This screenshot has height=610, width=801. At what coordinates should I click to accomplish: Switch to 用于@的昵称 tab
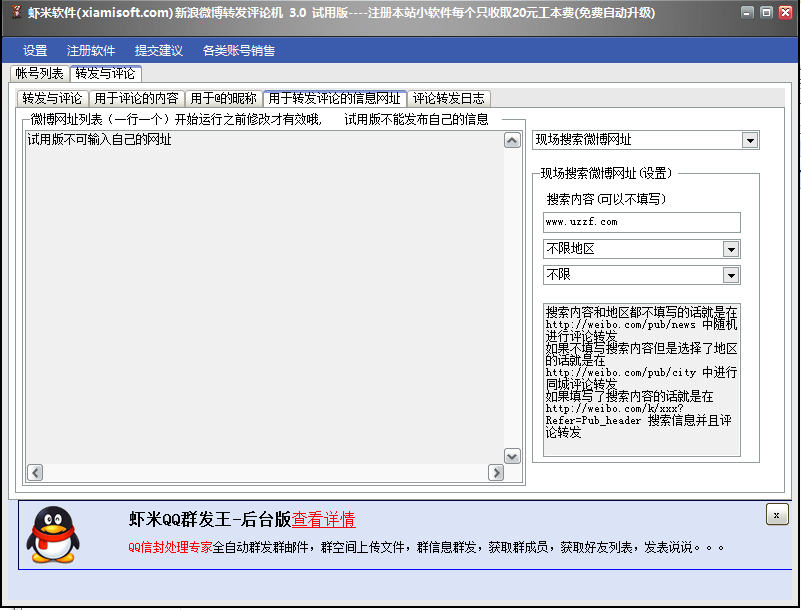pyautogui.click(x=223, y=98)
